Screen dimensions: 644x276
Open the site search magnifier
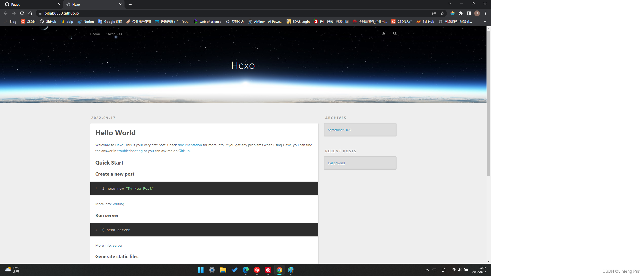[x=395, y=33]
